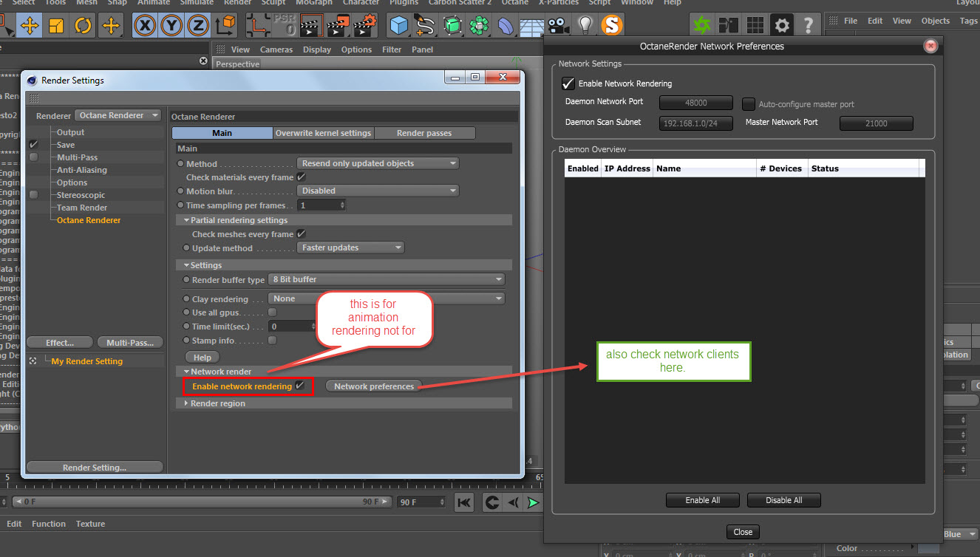Open the Cameras menu in viewport
Viewport: 980px width, 557px height.
point(276,49)
